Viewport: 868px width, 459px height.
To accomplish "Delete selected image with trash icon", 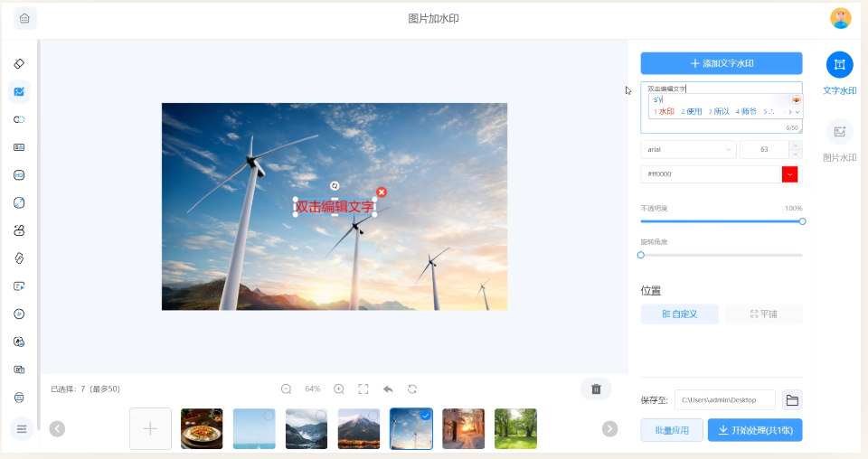I will pos(596,389).
